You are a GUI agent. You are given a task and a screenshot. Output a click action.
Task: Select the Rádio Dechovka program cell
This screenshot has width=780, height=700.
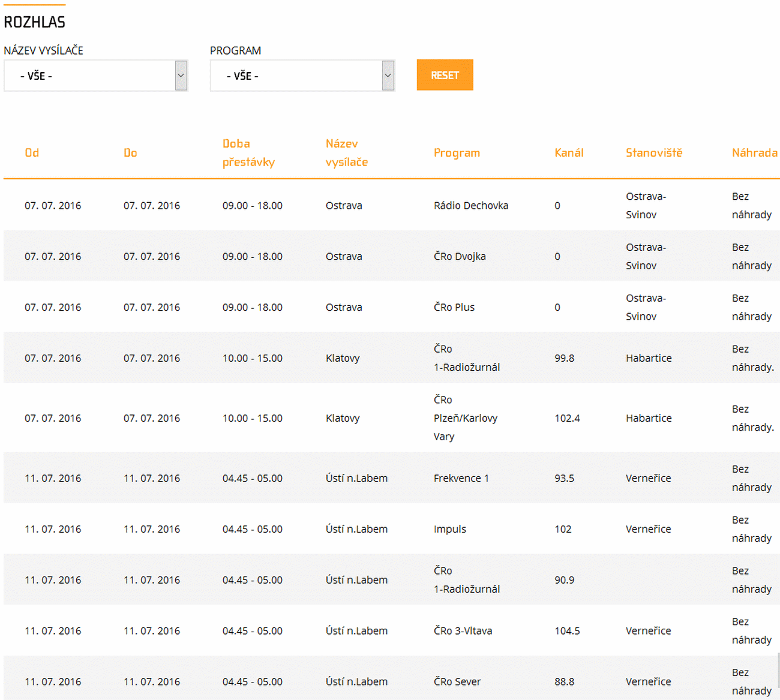(x=471, y=206)
